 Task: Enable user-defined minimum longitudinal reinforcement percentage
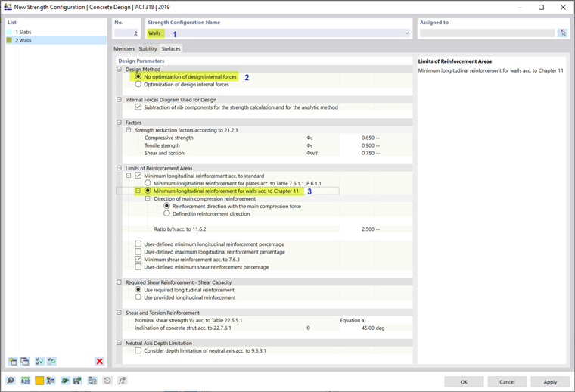[138, 244]
